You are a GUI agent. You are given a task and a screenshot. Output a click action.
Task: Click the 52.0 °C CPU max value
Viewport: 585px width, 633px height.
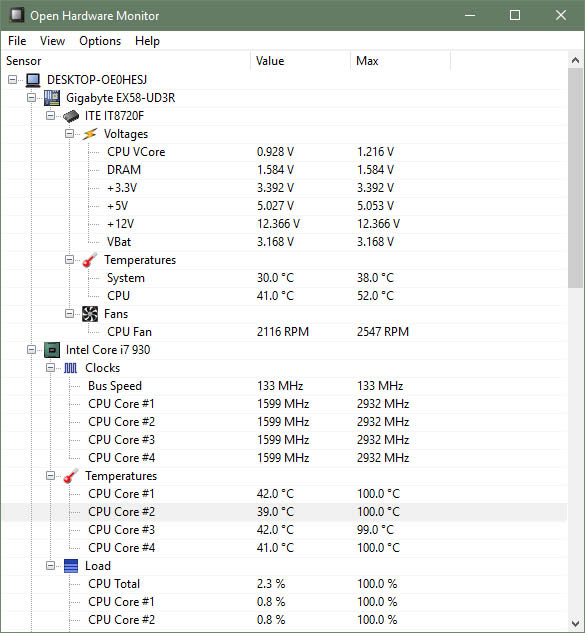375,296
